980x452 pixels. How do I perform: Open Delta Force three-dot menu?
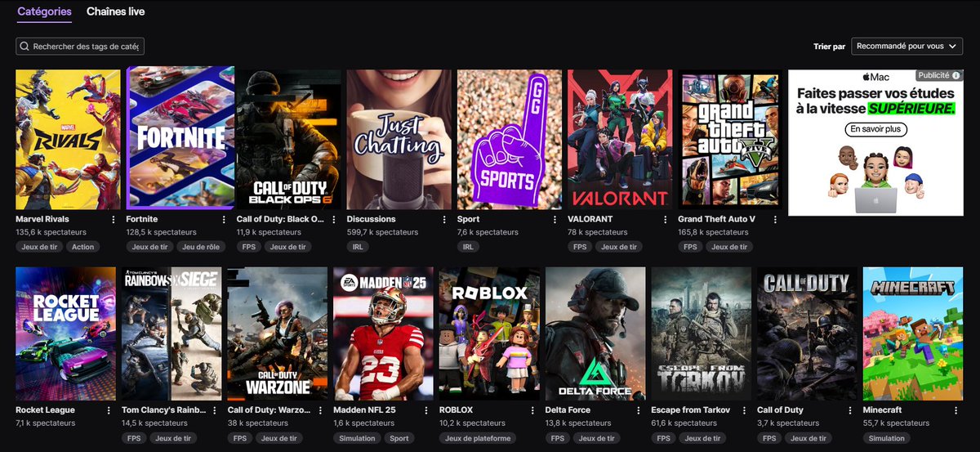(639, 410)
